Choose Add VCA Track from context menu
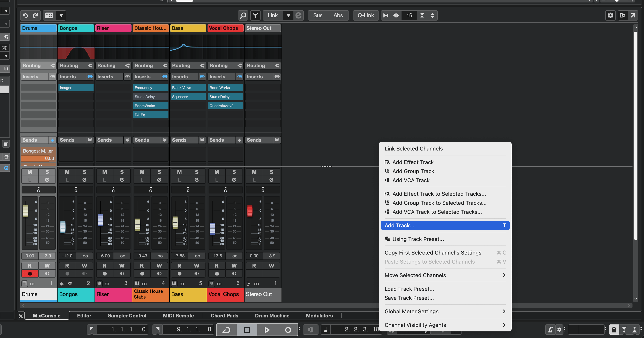The image size is (644, 338). click(x=445, y=180)
